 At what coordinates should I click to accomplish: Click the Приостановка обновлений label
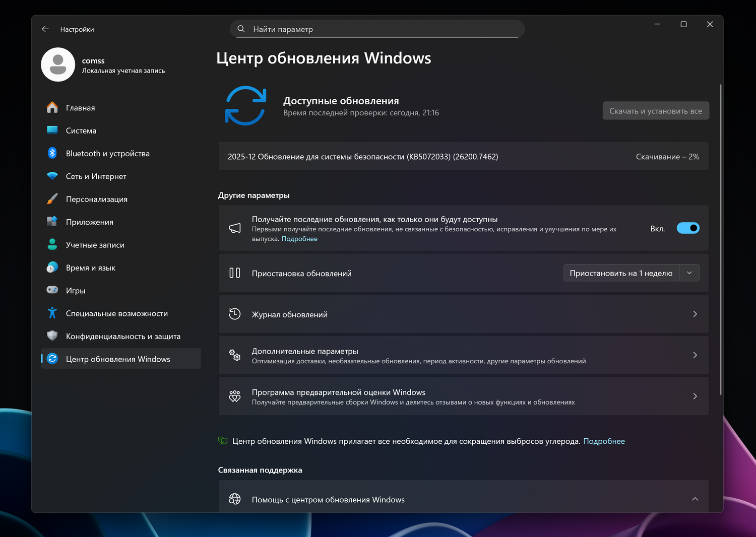302,274
